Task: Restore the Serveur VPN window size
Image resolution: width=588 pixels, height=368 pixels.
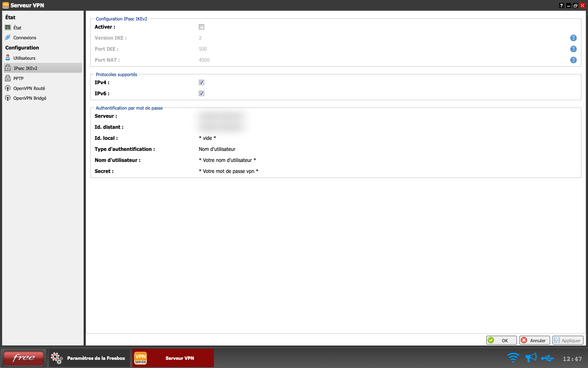Action: tap(575, 5)
